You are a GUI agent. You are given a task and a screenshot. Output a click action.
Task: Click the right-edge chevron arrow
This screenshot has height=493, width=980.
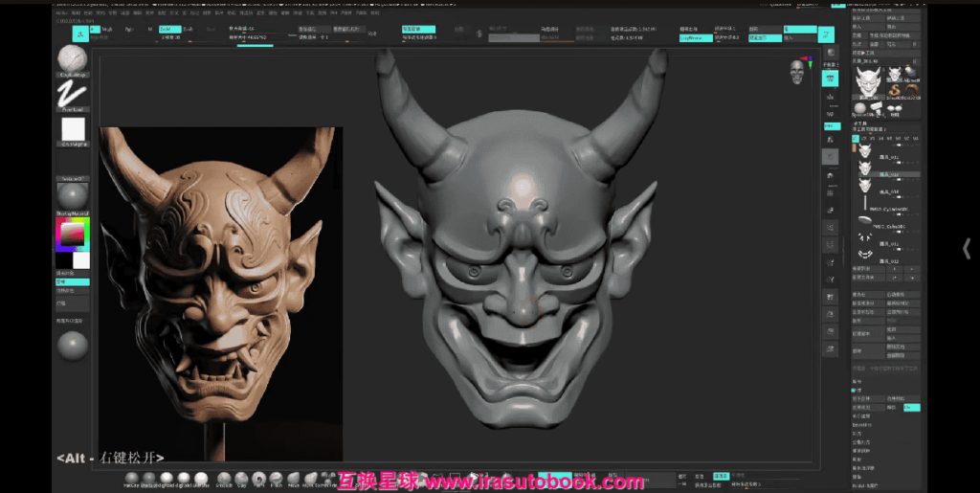click(967, 249)
